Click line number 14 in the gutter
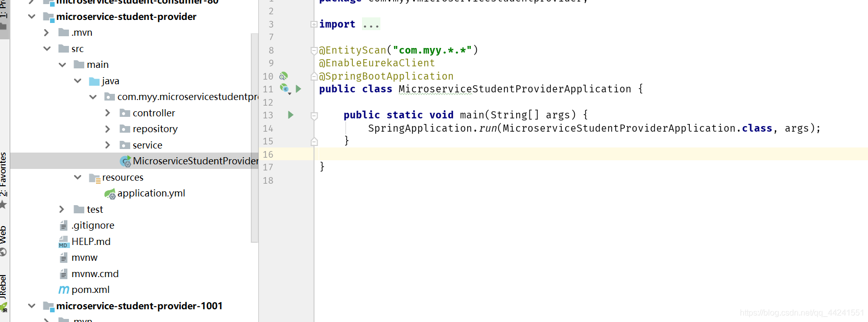The height and width of the screenshot is (322, 868). pos(268,129)
